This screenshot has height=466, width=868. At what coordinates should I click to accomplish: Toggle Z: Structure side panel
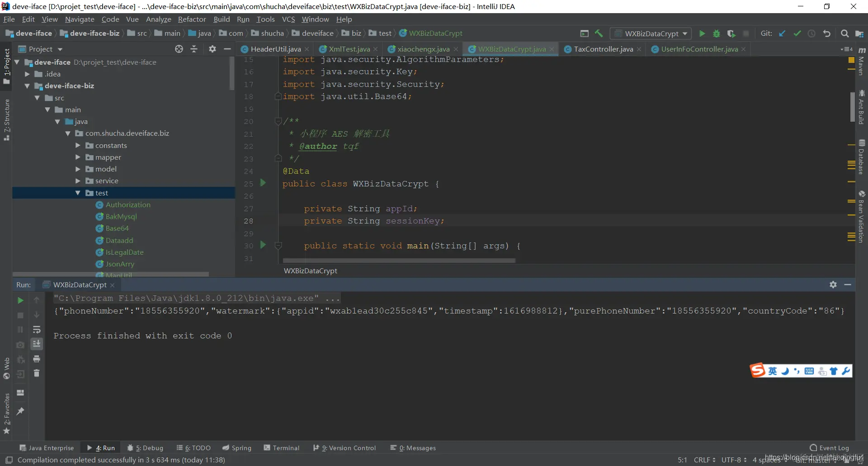[x=7, y=120]
